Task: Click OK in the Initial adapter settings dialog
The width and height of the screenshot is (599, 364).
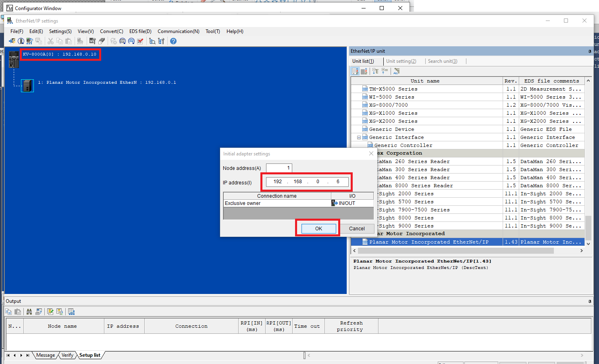Action: 318,228
